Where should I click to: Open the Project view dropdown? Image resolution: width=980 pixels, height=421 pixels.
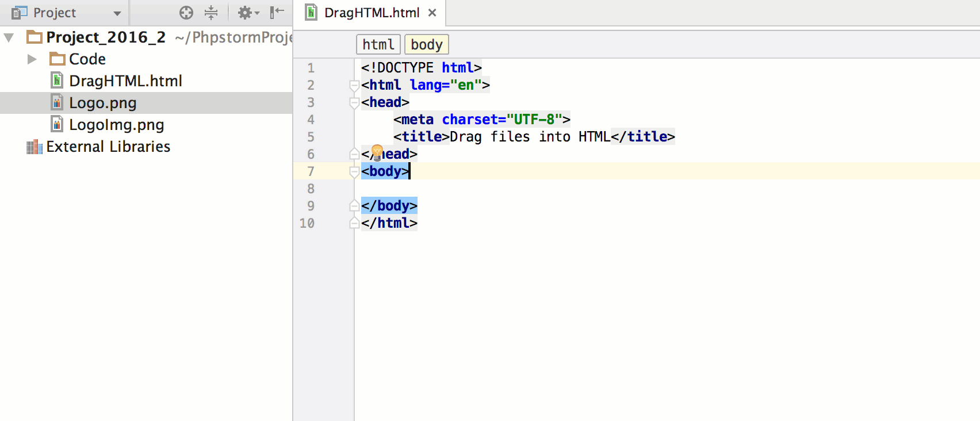click(117, 13)
